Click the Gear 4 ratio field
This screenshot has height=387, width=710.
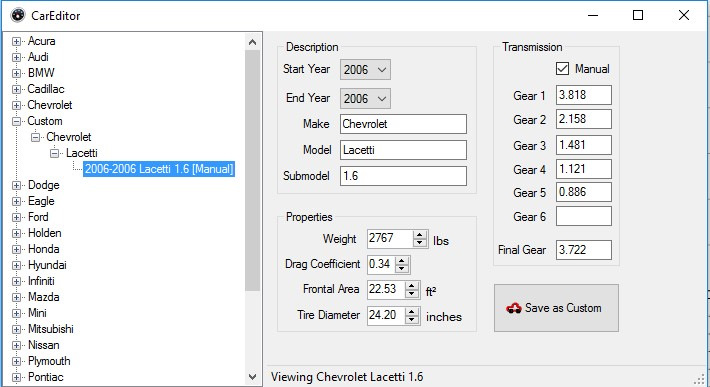(584, 169)
